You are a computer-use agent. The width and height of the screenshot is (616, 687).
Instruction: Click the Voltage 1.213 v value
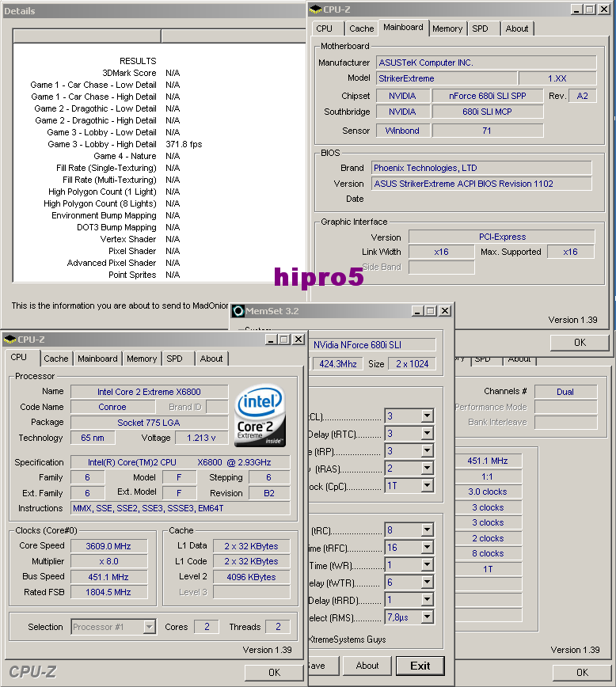(201, 438)
